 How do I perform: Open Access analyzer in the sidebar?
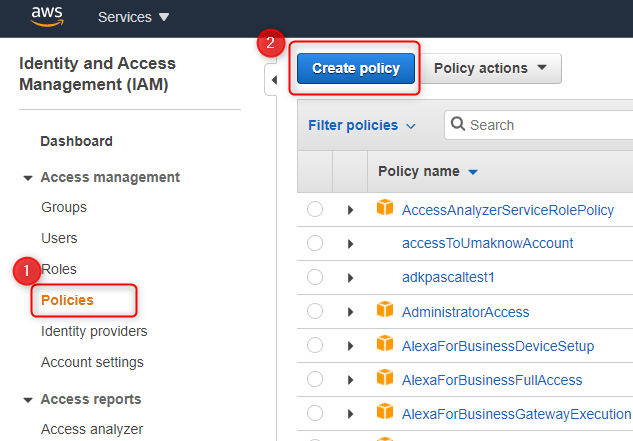point(92,429)
